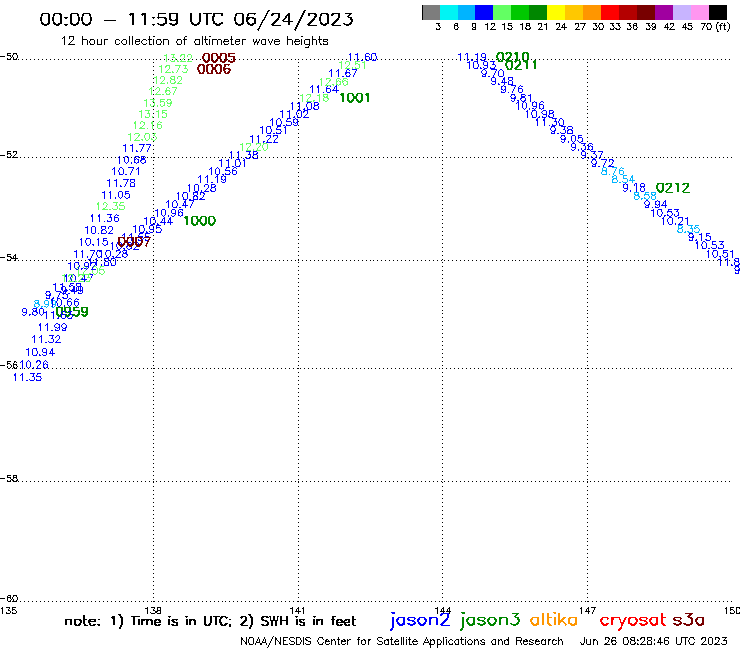
Task: Click the bright red legend swatch
Action: click(x=610, y=12)
